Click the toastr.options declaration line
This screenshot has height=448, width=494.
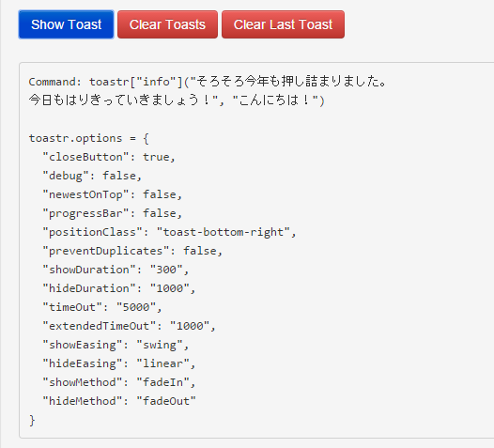click(x=89, y=138)
